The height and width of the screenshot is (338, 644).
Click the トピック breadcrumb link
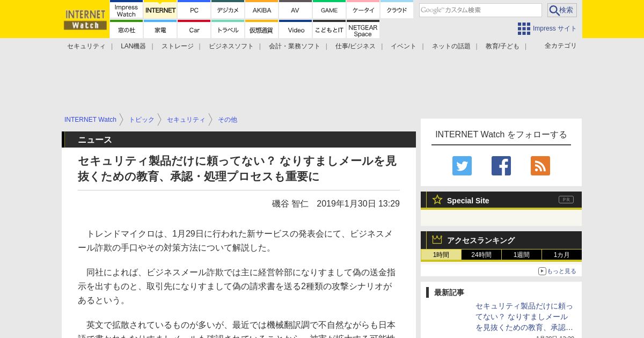(142, 120)
